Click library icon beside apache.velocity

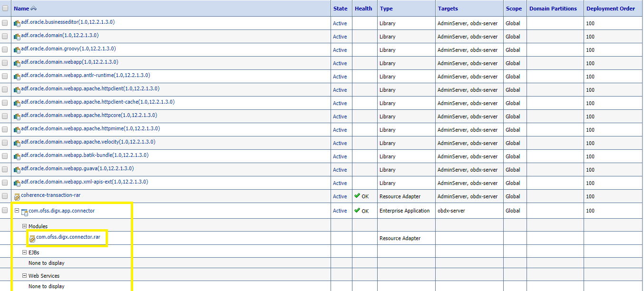tap(17, 143)
